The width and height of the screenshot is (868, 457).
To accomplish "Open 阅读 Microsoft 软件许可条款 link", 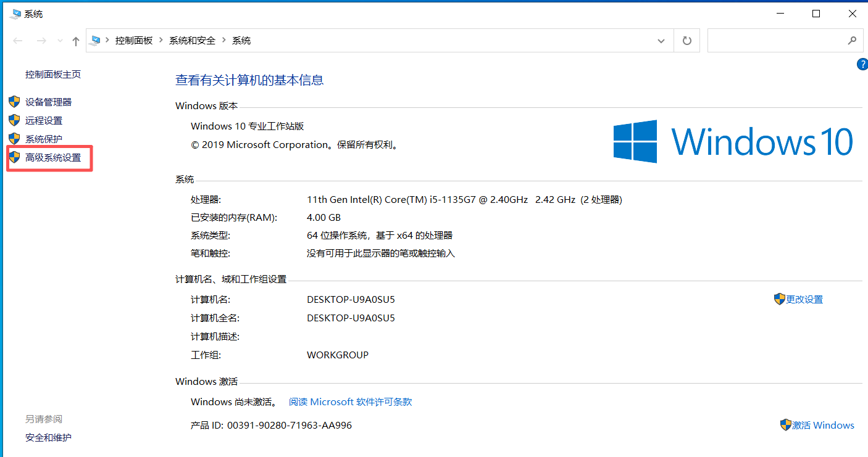I will click(x=351, y=402).
